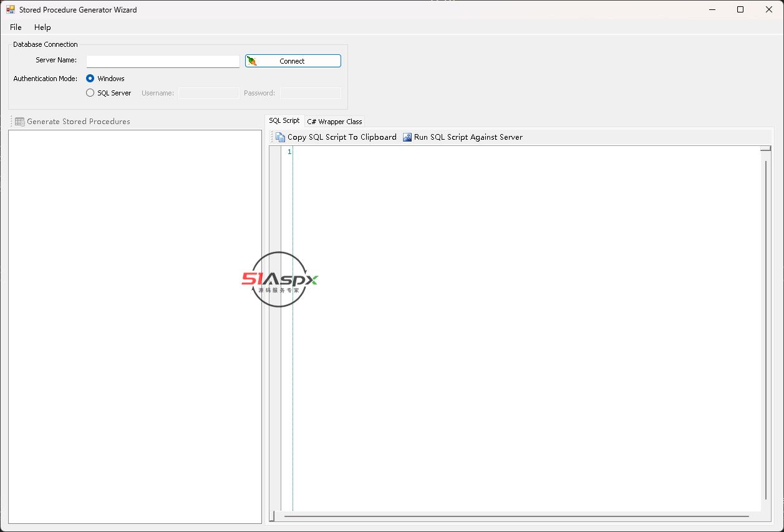
Task: Switch to the C# Wrapper Class tab
Action: point(334,122)
